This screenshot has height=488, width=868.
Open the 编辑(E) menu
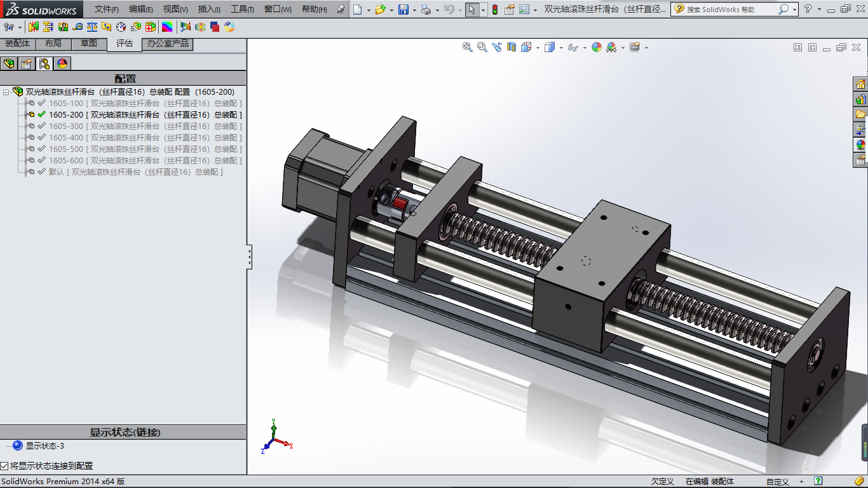[x=140, y=10]
